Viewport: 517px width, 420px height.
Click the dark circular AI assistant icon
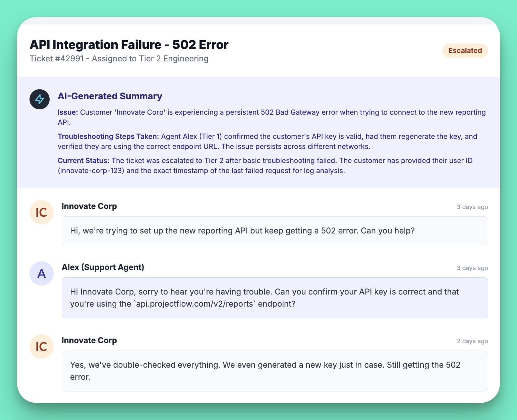click(39, 99)
